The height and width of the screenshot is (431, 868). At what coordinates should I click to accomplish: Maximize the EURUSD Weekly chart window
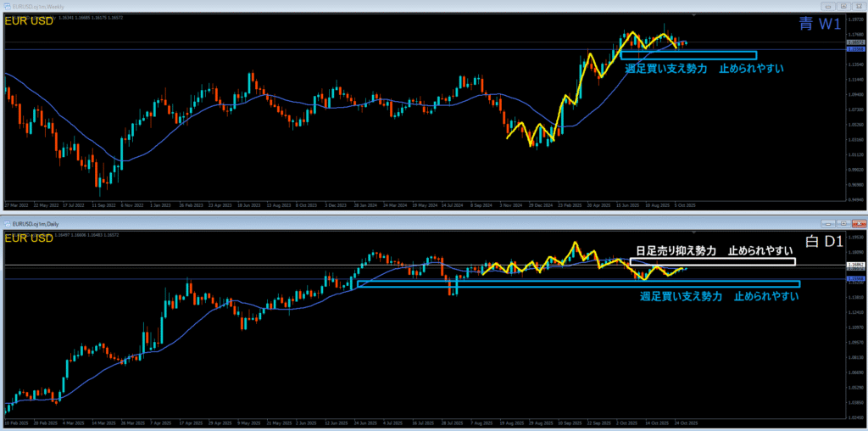(842, 5)
